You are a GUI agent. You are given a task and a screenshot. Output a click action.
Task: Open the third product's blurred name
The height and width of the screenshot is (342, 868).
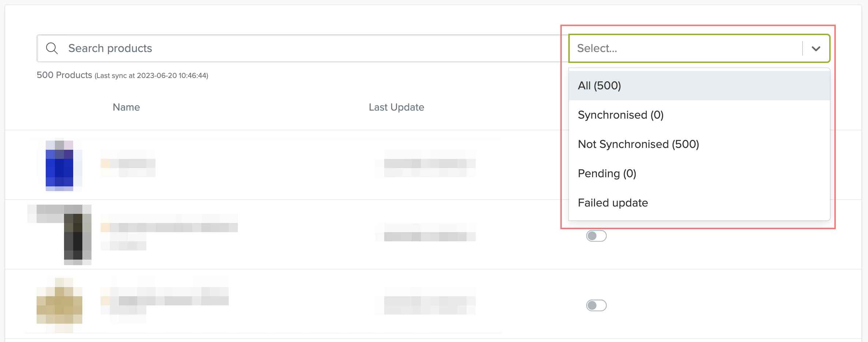tap(165, 301)
